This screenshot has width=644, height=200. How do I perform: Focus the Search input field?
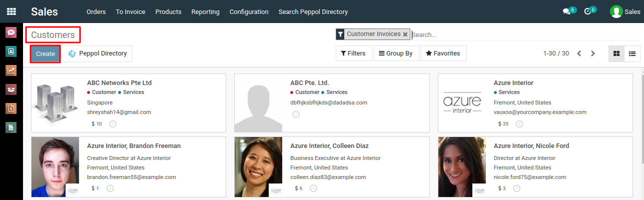point(525,34)
